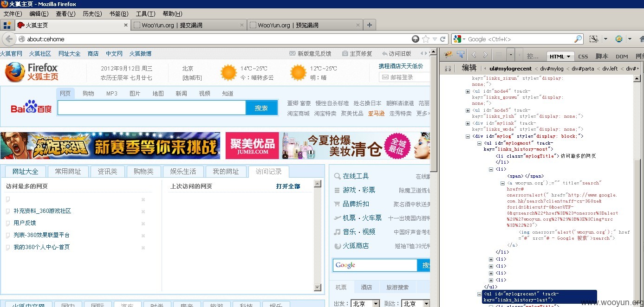
Task: Click the Baidu logo
Action: tap(32, 108)
